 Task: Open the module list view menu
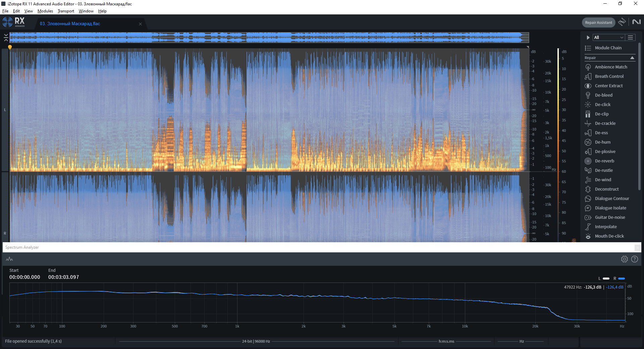(x=631, y=38)
